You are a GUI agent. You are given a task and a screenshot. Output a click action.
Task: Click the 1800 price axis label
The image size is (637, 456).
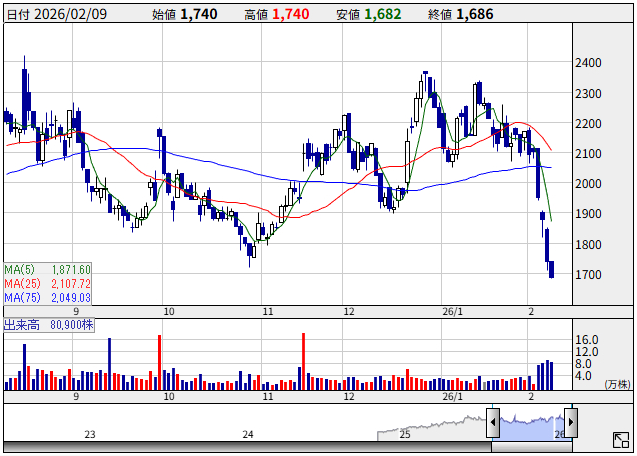[x=588, y=244]
